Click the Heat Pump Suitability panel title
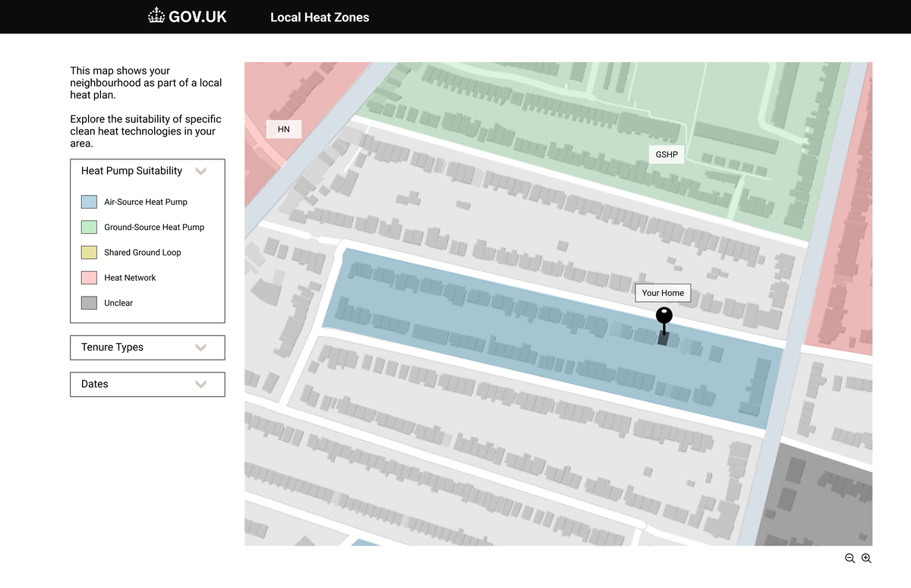This screenshot has width=911, height=588. (x=131, y=171)
